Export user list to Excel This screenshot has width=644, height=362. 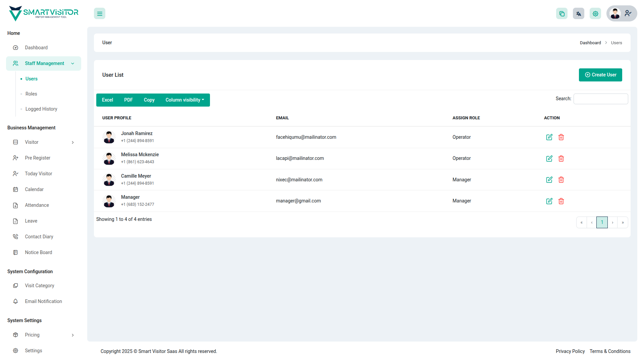click(107, 100)
